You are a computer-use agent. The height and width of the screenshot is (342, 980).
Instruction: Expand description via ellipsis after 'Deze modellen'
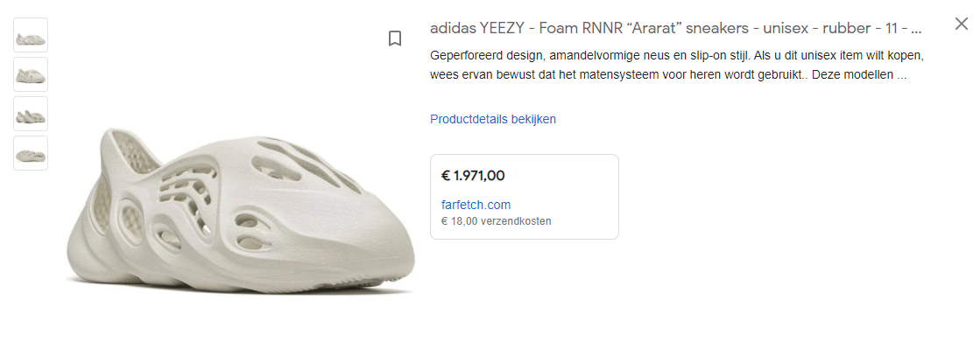click(x=901, y=75)
